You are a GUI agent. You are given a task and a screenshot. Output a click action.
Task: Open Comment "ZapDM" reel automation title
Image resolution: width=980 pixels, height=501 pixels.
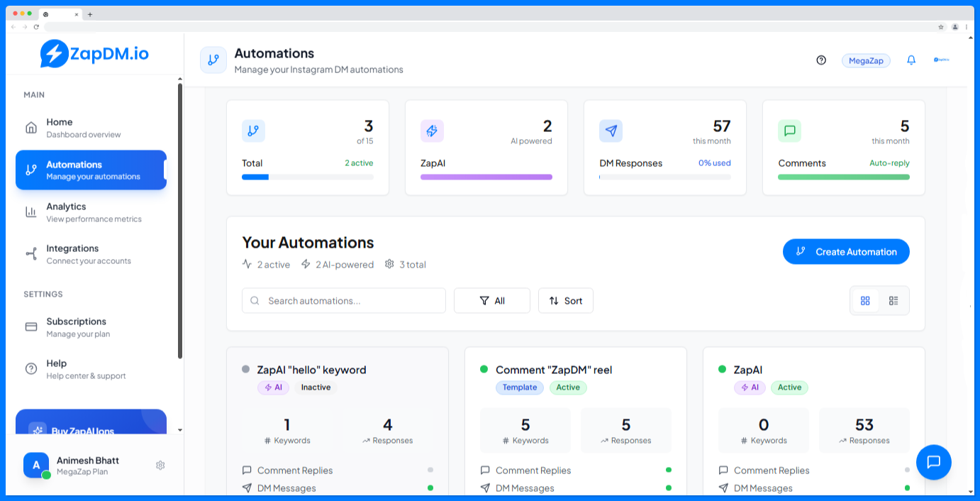tap(554, 370)
